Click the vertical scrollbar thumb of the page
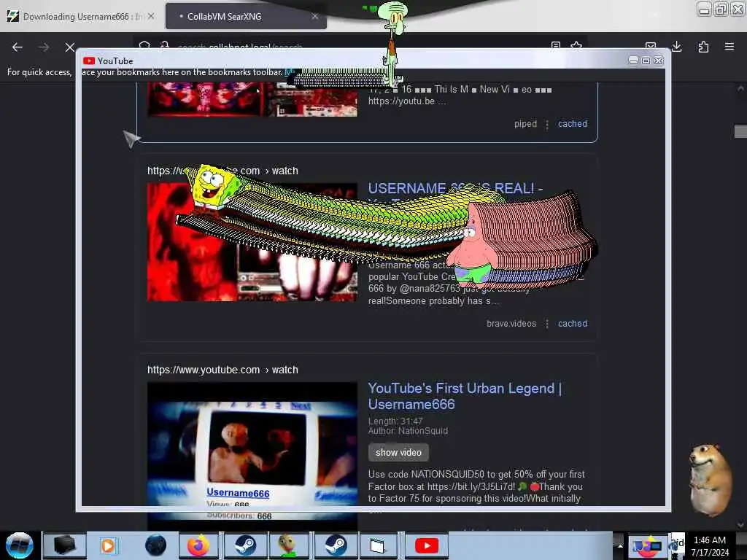The width and height of the screenshot is (747, 560). pos(740,131)
